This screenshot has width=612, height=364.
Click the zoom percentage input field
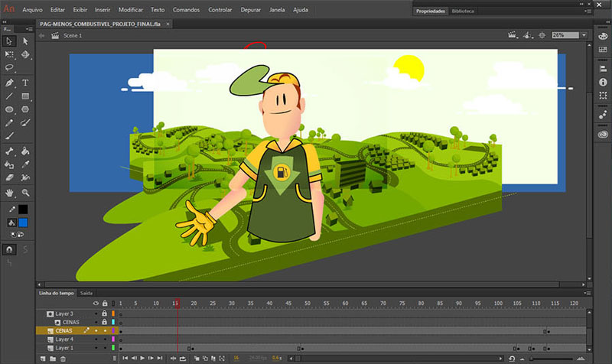pos(565,35)
